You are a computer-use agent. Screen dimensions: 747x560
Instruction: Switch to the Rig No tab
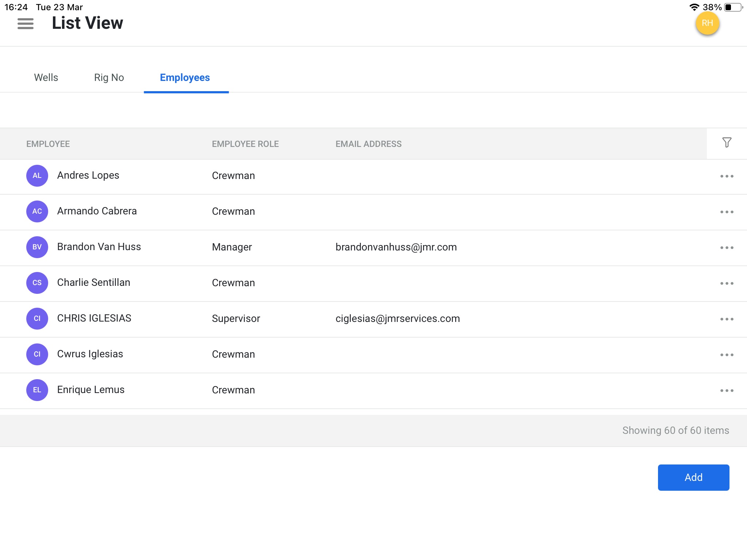109,77
